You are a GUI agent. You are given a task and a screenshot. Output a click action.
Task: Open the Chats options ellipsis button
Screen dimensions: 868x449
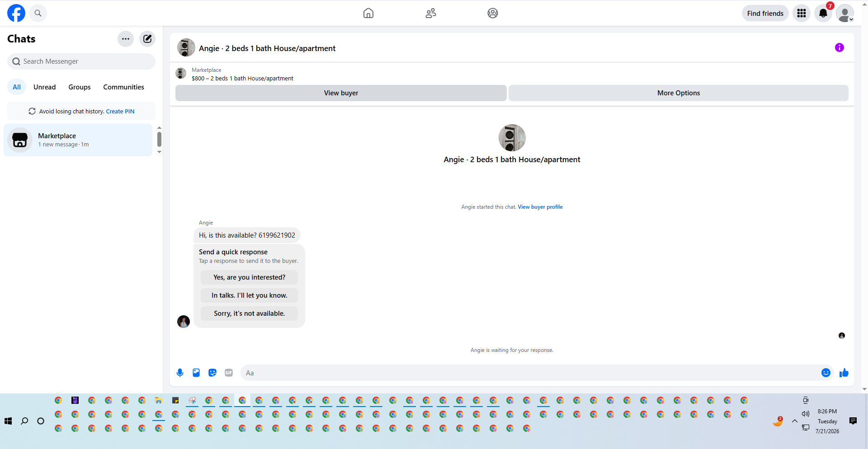(126, 39)
